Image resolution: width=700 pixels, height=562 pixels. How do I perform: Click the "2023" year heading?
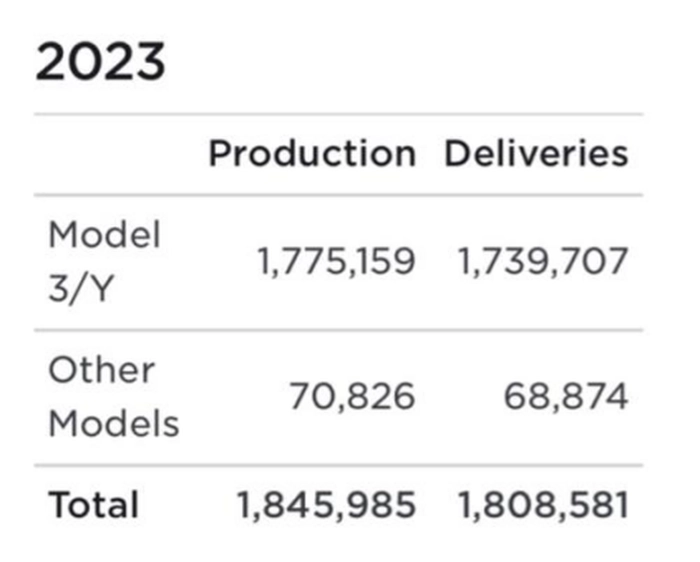pos(100,63)
